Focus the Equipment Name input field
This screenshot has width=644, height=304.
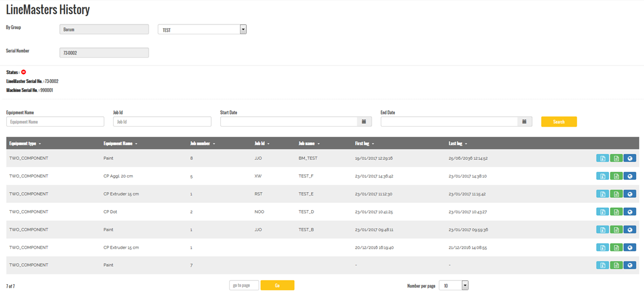coord(55,121)
